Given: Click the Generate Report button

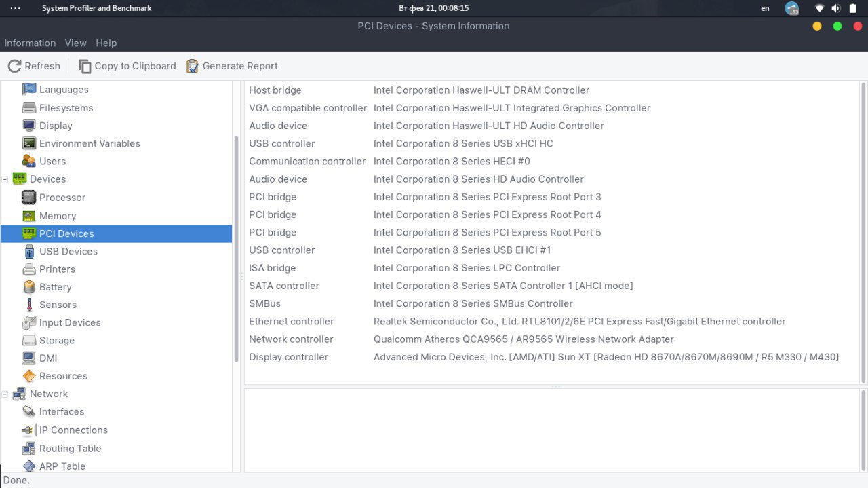Looking at the screenshot, I should click(x=232, y=66).
